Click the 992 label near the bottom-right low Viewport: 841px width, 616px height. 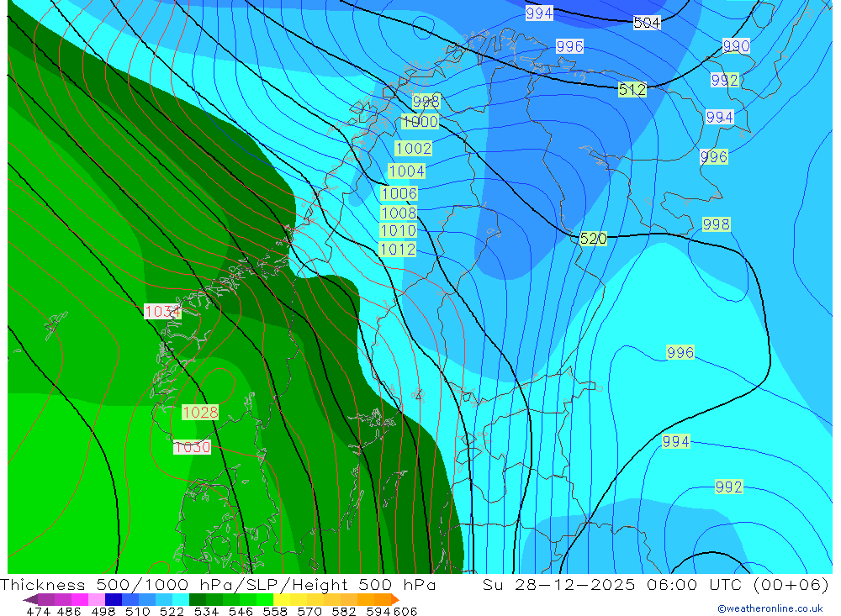pyautogui.click(x=729, y=487)
